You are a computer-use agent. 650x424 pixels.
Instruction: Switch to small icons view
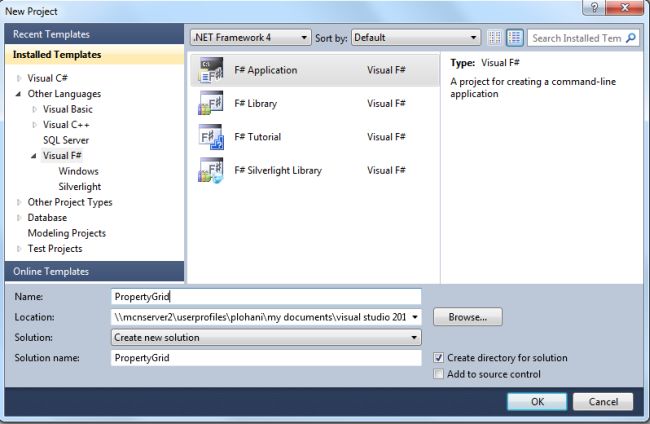tap(495, 38)
